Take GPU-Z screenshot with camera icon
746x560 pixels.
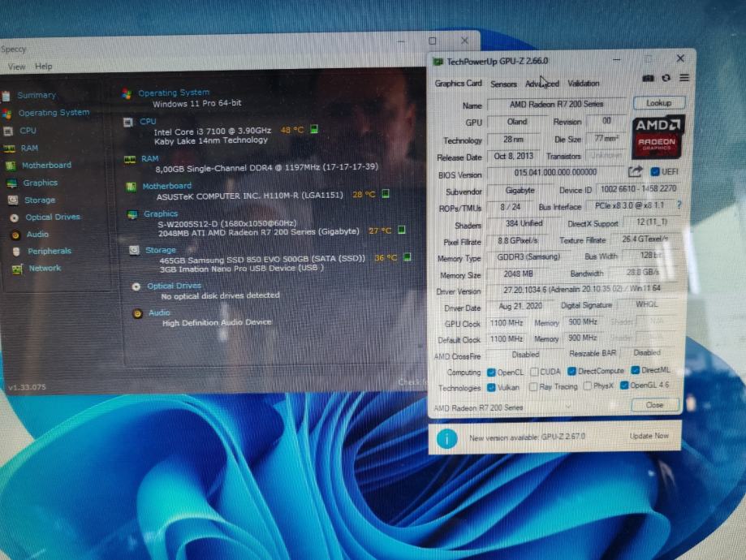tap(648, 78)
